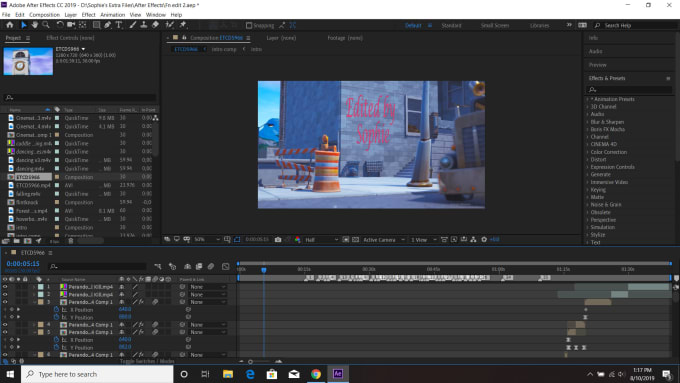
Task: Click the frame blending icon in timeline
Action: click(x=199, y=266)
